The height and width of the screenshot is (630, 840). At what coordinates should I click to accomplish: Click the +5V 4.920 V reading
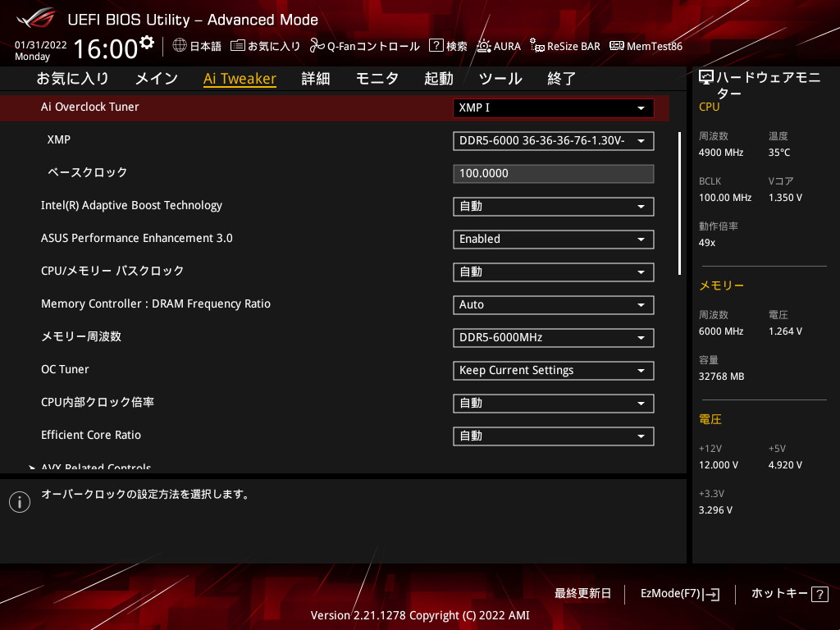point(785,465)
